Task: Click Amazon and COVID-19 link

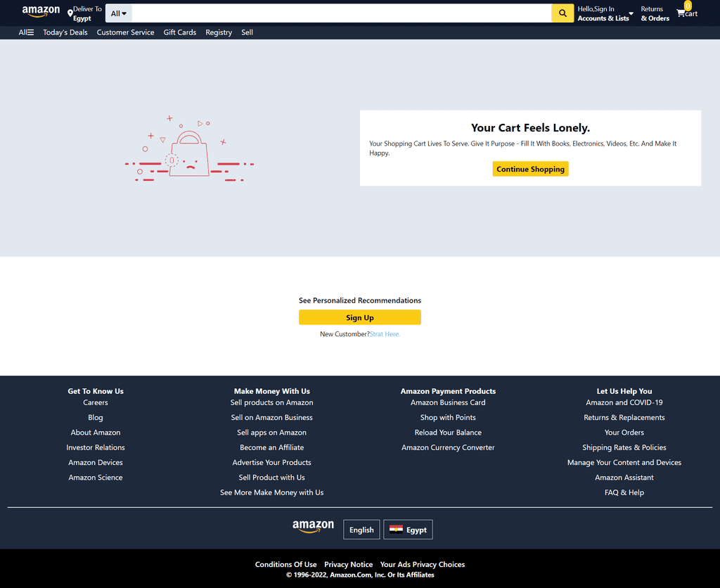Action: click(624, 402)
